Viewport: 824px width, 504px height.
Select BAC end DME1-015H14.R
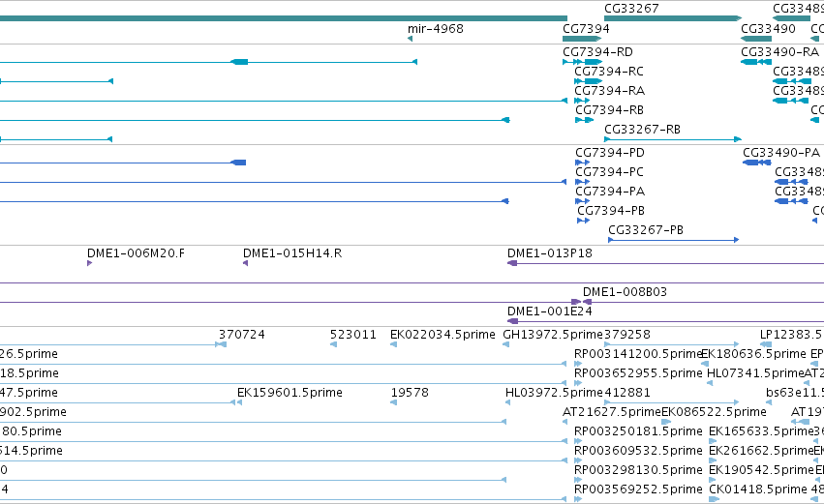coord(292,253)
